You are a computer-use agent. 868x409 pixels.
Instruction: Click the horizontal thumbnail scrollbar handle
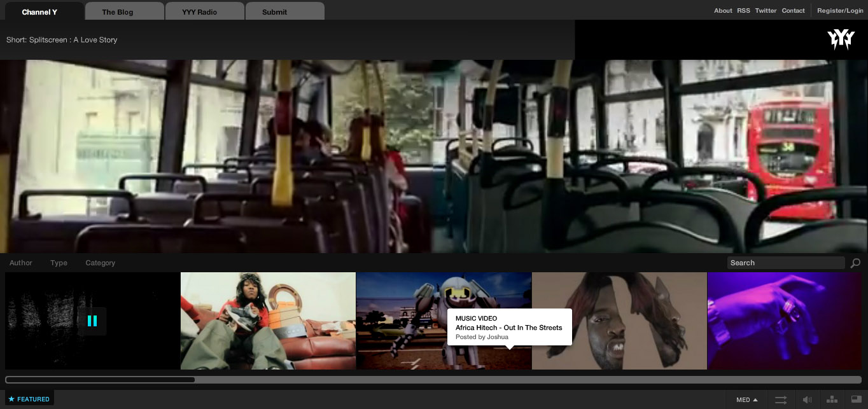(x=101, y=380)
